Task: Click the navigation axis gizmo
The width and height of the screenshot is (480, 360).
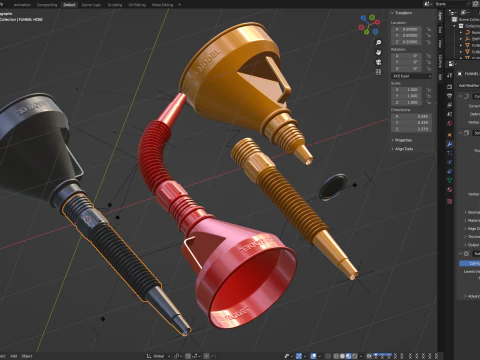Action: [x=369, y=24]
